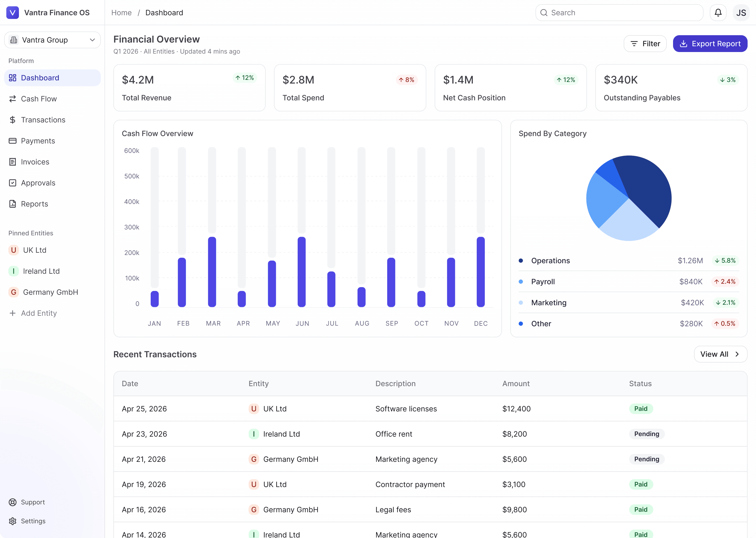Viewport: 756px width, 538px height.
Task: Click the Contractor payment description
Action: click(410, 484)
